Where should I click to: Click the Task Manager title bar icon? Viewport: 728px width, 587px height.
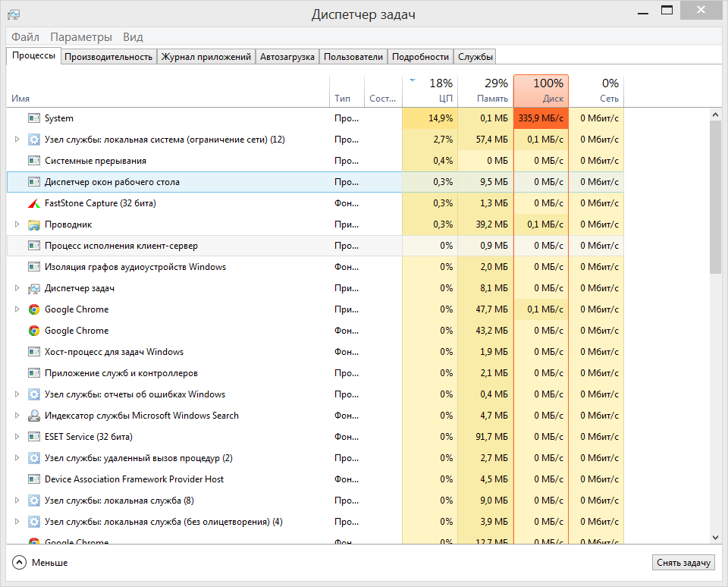pyautogui.click(x=14, y=14)
